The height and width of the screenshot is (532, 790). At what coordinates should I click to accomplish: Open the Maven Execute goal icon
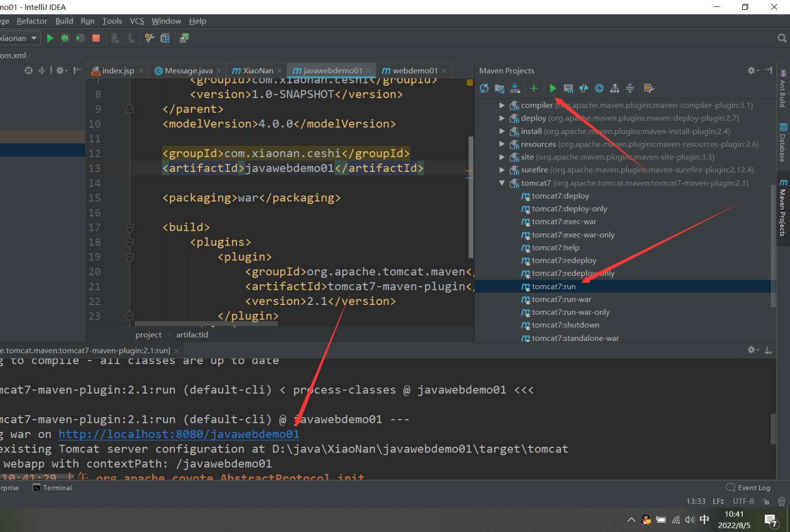coord(568,88)
